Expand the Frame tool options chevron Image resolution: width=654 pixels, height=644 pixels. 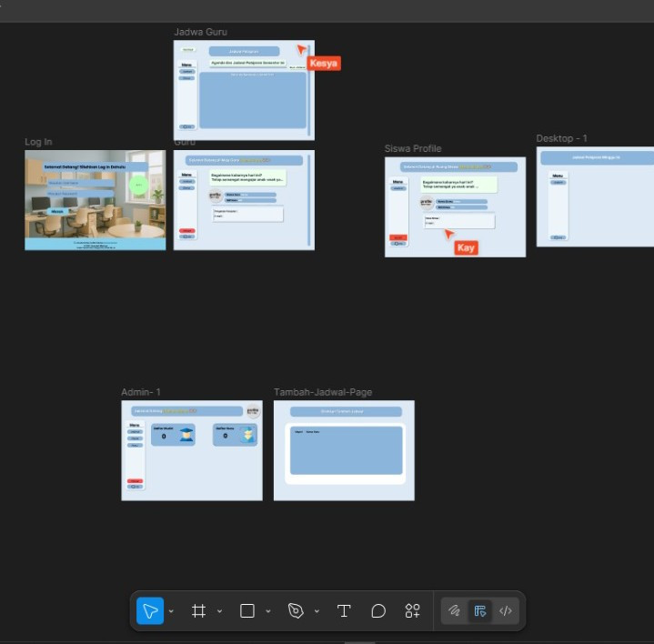219,611
